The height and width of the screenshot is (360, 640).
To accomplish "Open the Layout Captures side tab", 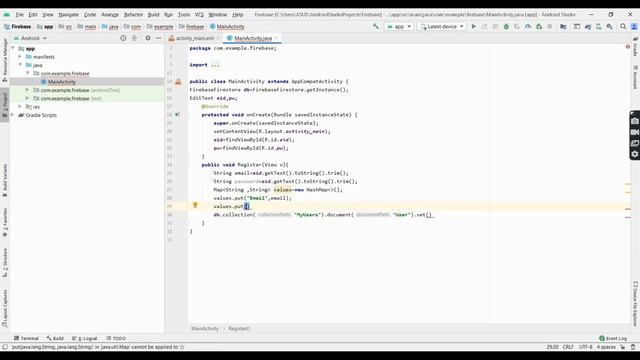I will (x=5, y=309).
